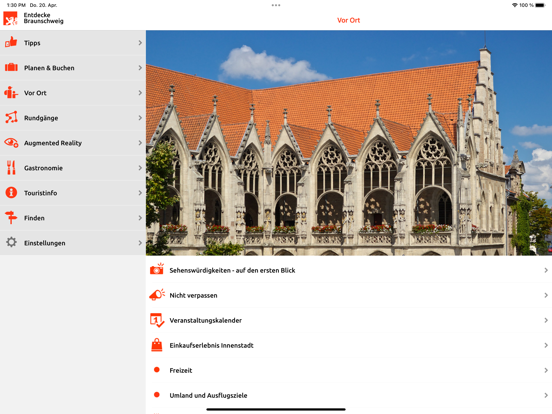Click the Nicht verpassen megaphone icon

(x=157, y=295)
